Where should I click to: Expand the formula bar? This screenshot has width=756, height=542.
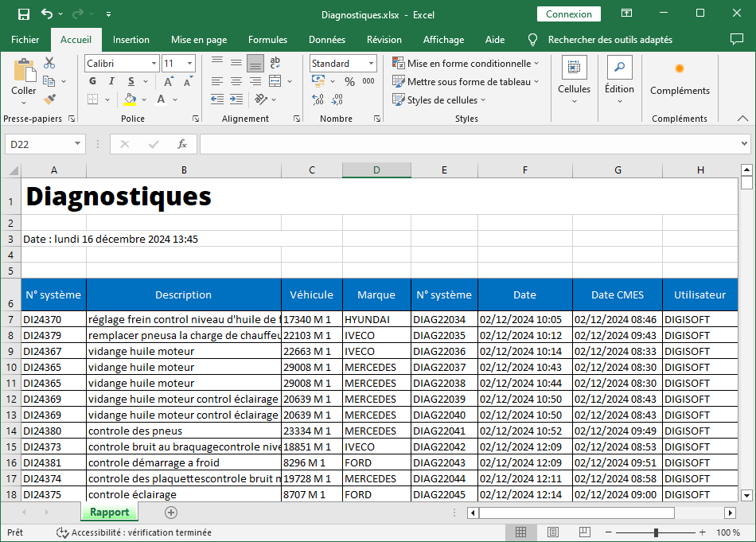click(744, 144)
